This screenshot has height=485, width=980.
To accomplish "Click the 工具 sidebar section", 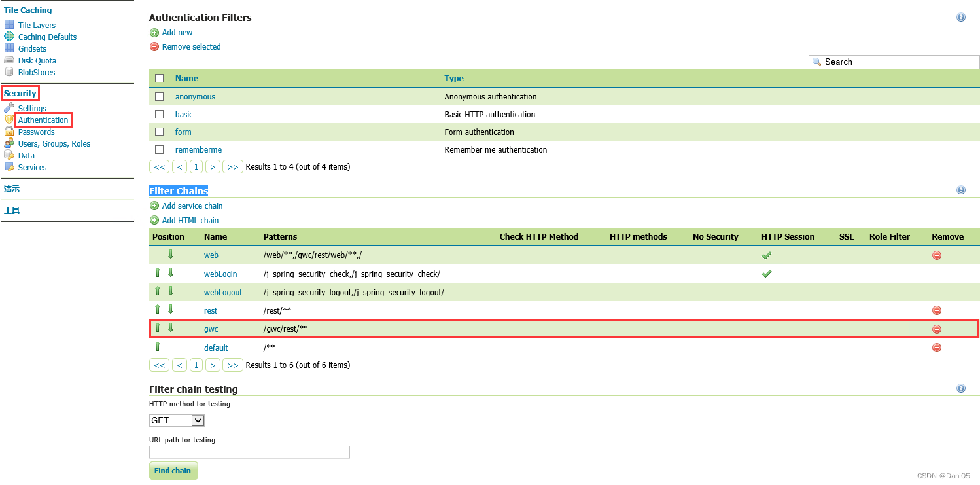I will (x=11, y=210).
